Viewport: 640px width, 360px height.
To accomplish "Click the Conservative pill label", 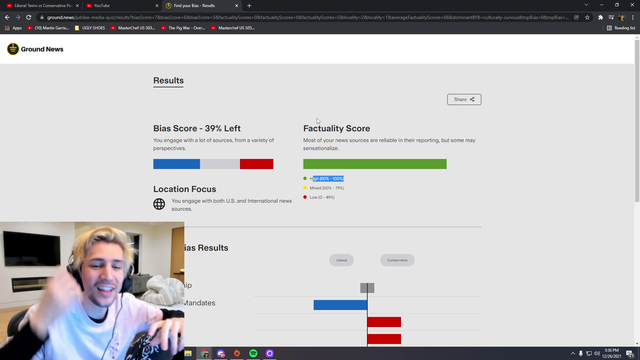I will pyautogui.click(x=397, y=260).
